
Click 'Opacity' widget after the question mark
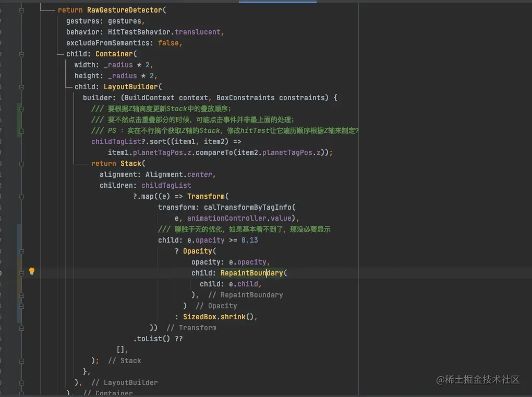pos(198,251)
